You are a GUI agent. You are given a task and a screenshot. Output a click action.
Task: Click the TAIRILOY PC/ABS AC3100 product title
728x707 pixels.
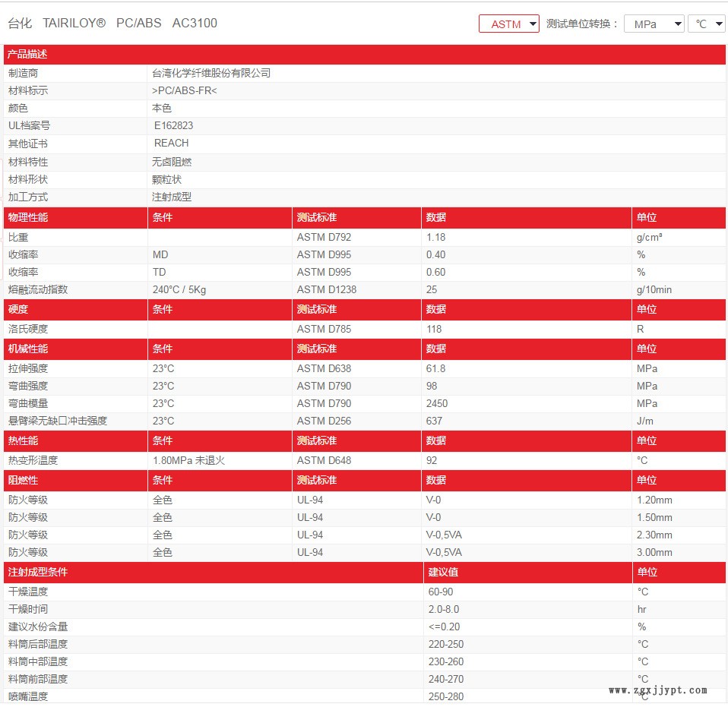(x=112, y=24)
